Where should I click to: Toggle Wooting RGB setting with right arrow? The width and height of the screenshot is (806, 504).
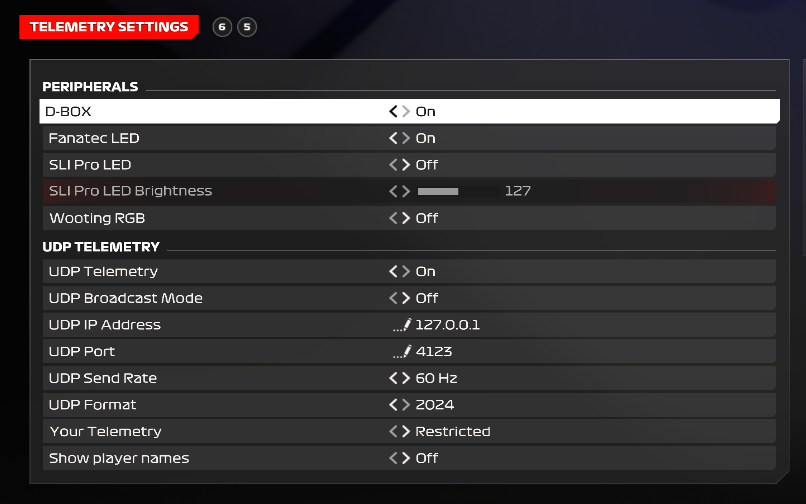pos(405,218)
